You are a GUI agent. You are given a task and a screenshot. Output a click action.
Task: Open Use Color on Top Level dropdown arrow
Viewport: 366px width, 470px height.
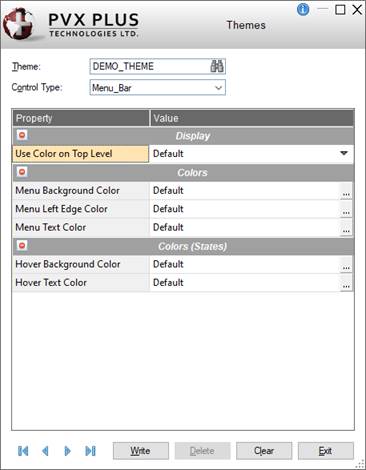coord(344,153)
